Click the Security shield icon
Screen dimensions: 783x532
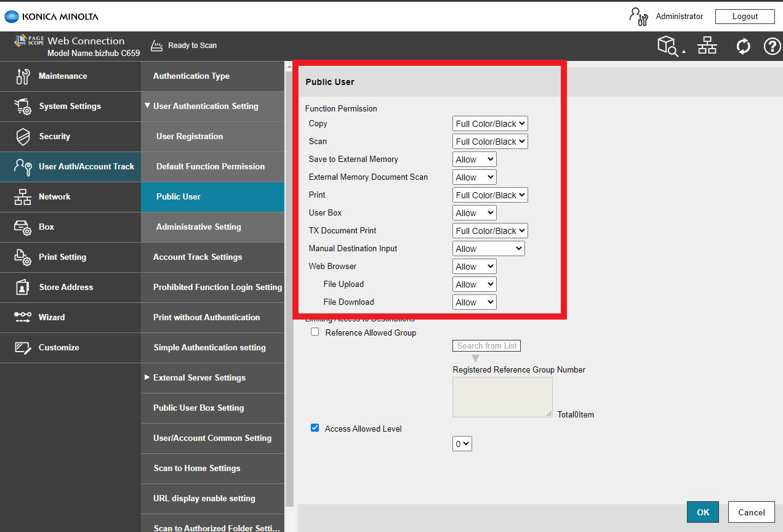23,137
